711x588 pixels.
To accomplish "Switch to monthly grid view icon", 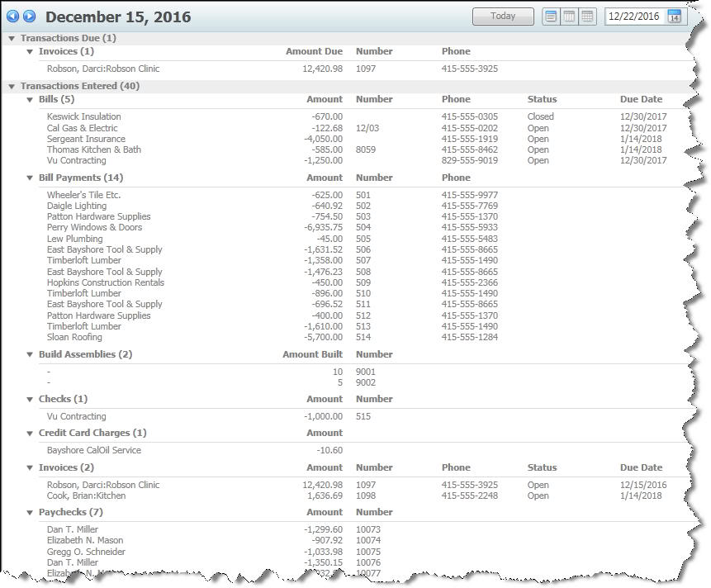I will (x=587, y=17).
